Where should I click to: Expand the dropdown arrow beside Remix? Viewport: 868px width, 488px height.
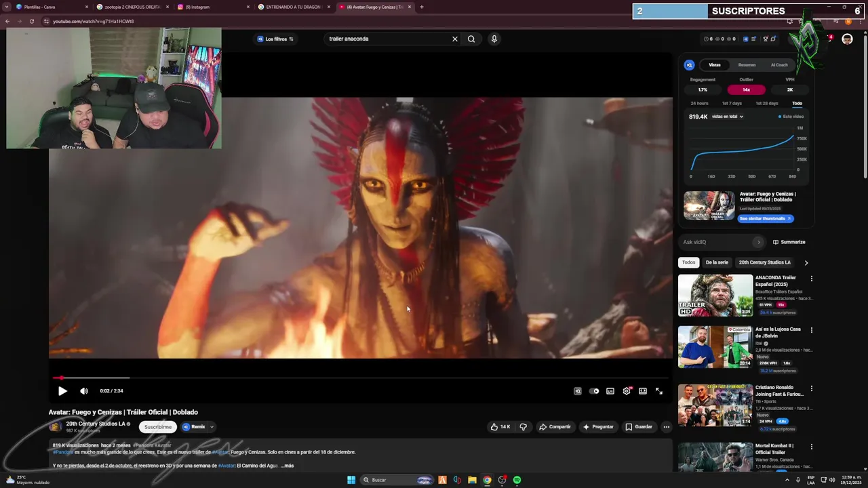212,427
